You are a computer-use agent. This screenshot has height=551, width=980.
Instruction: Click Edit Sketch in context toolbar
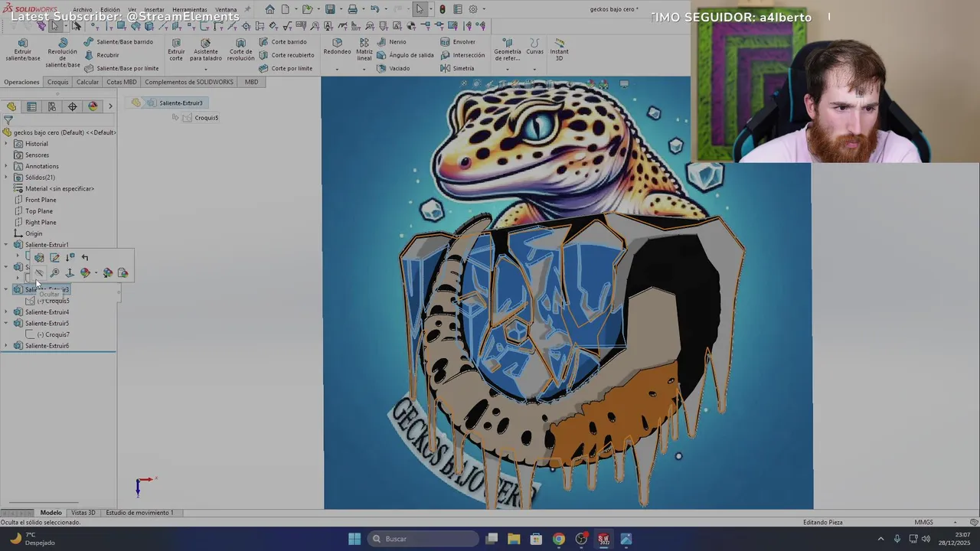pos(54,258)
